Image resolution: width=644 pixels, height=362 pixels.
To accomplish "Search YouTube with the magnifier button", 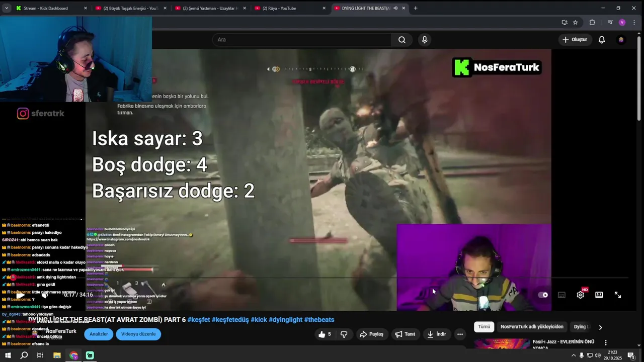I will 401,40.
